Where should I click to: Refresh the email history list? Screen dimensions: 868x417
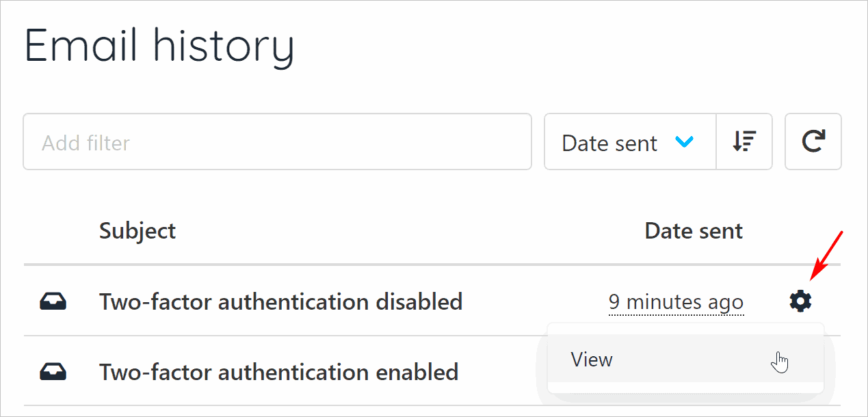(813, 142)
